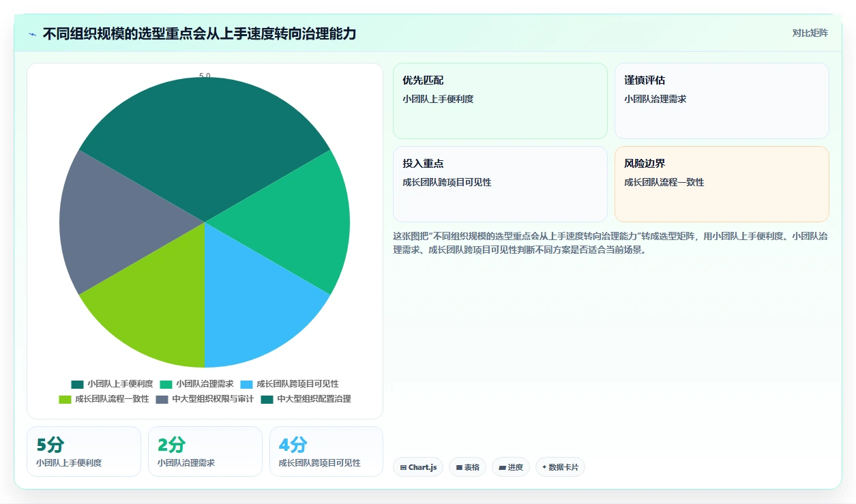The width and height of the screenshot is (856, 504).
Task: Click 成长团队流程一致性 text in 风险边界 card
Action: (x=664, y=182)
